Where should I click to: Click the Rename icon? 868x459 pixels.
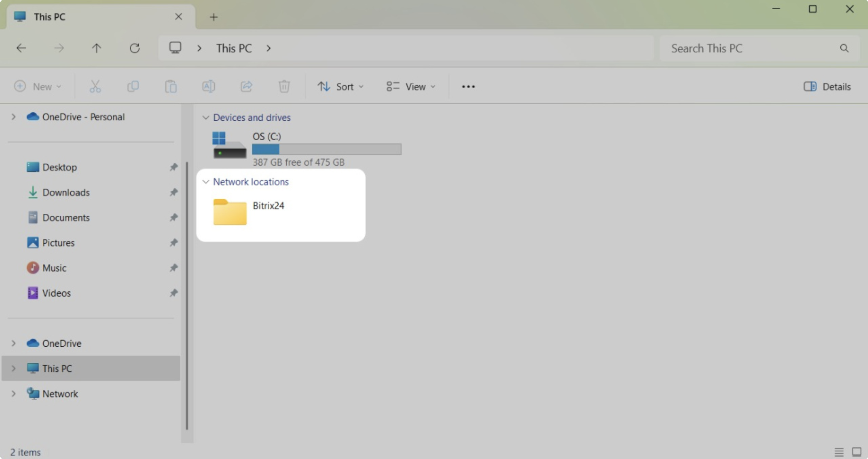coord(208,86)
